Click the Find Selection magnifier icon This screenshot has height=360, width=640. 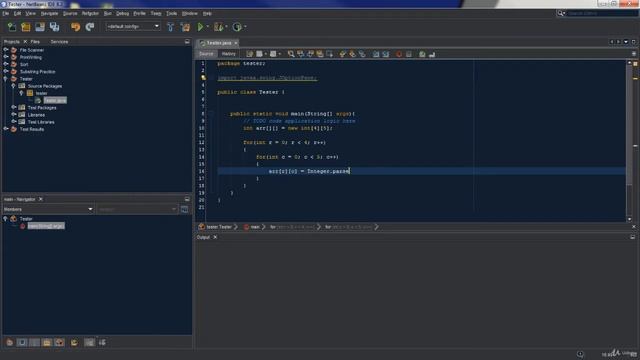[291, 54]
